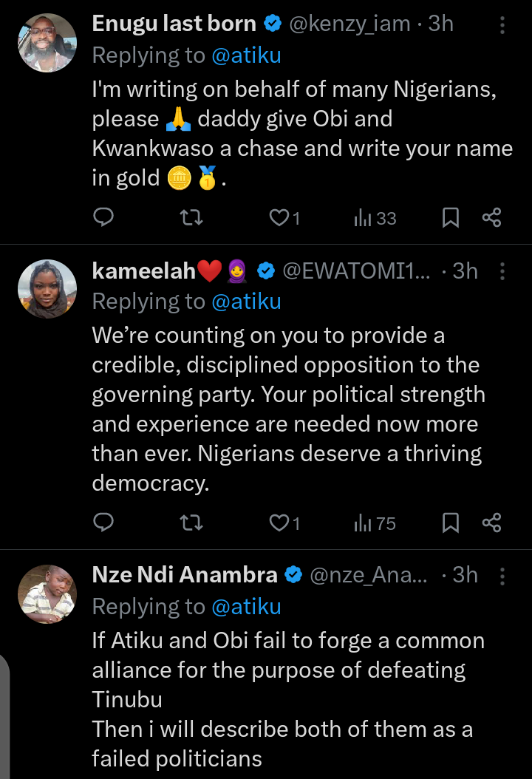This screenshot has height=779, width=532.
Task: Open more options on Nze Ndi Anambra's tweet
Action: pos(502,575)
